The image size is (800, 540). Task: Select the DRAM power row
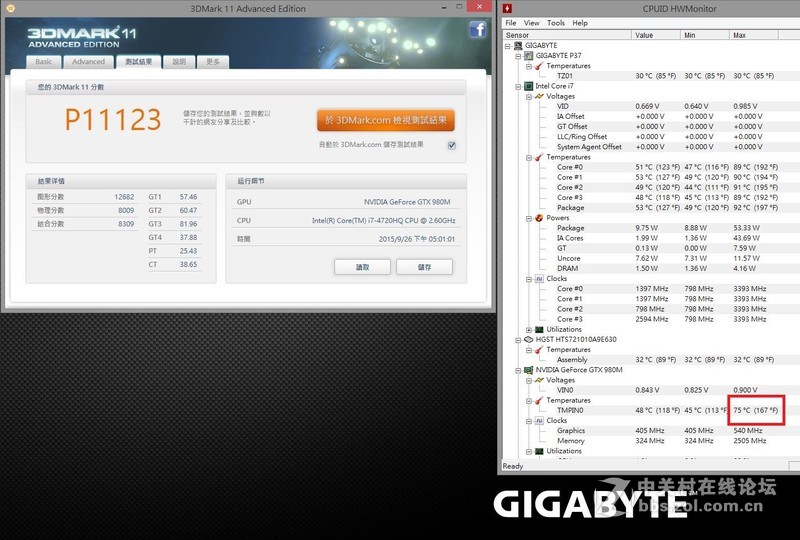(652, 268)
